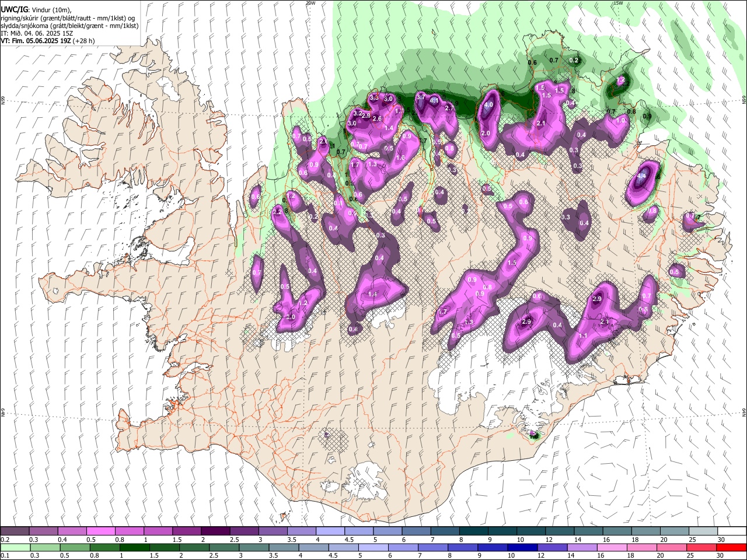Click the 2.6 precipitation value on the map
747x560 pixels.
pyautogui.click(x=377, y=119)
